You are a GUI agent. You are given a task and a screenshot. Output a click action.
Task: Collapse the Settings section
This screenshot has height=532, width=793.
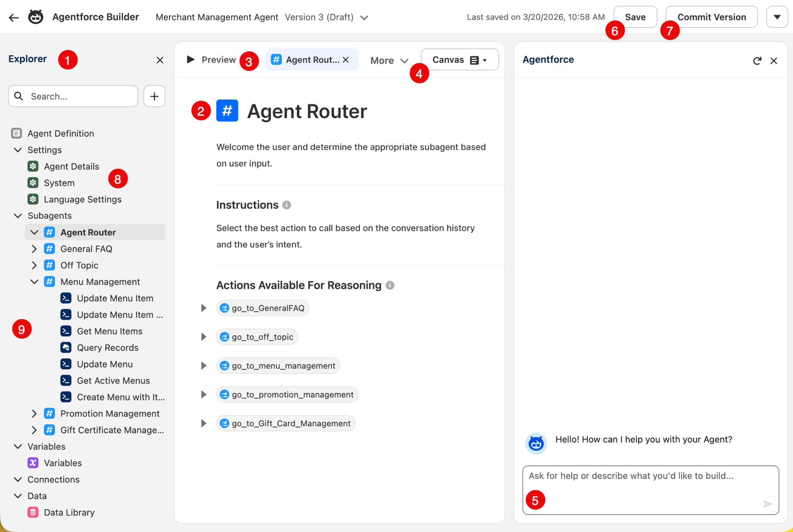[x=18, y=150]
